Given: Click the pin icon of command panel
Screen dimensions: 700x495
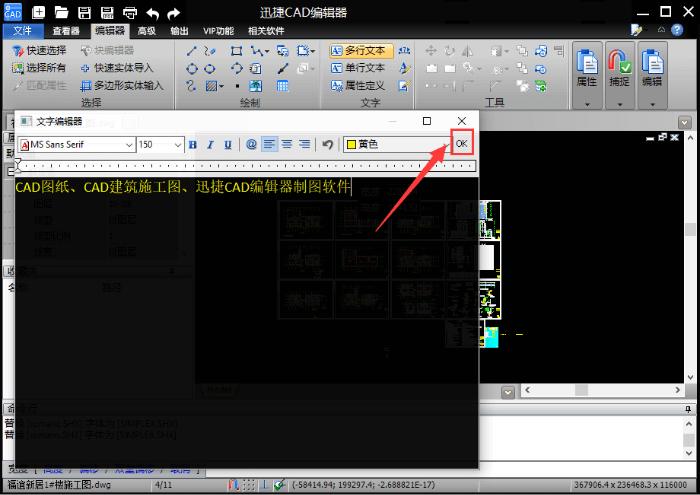Looking at the screenshot, I should coord(688,409).
